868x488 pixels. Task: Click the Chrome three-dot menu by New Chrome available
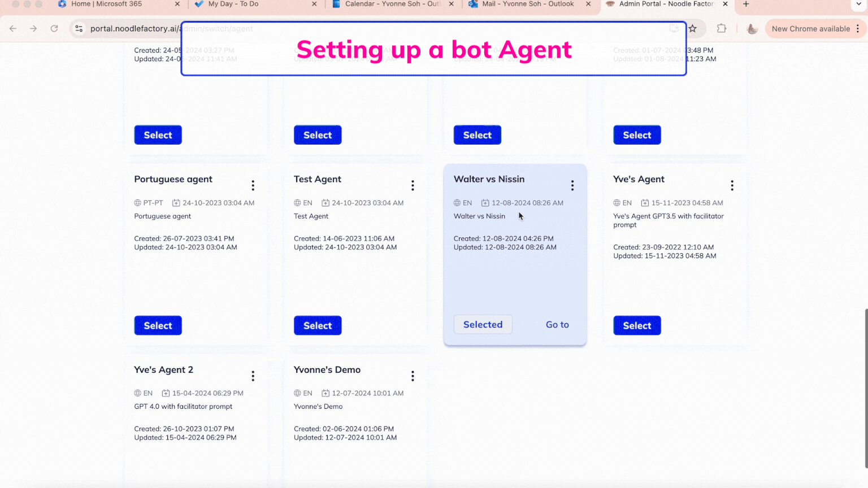858,28
